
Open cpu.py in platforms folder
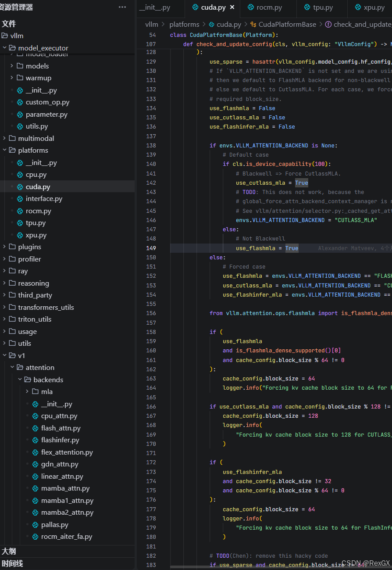(36, 175)
